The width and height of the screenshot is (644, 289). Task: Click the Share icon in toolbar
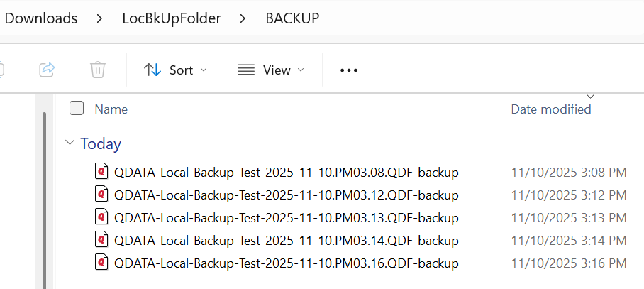coord(48,70)
